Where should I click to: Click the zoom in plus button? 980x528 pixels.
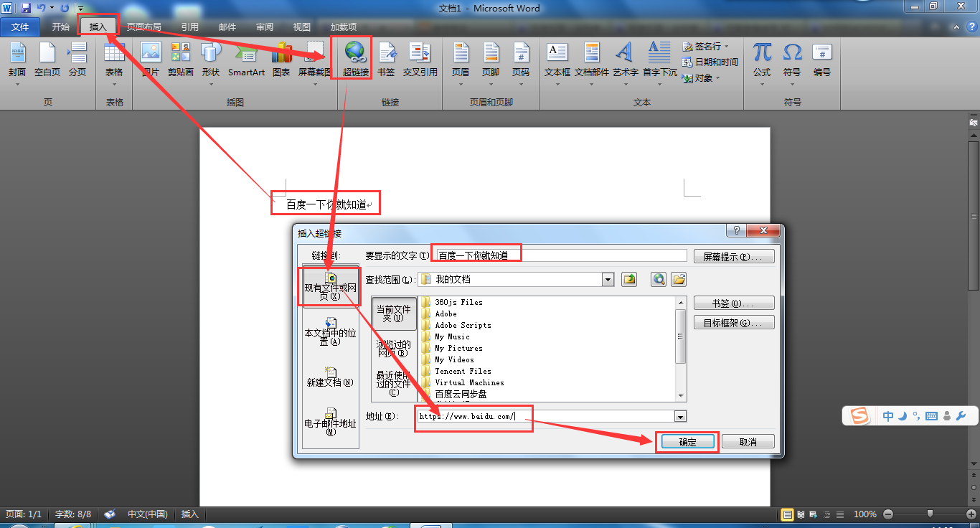(x=971, y=514)
